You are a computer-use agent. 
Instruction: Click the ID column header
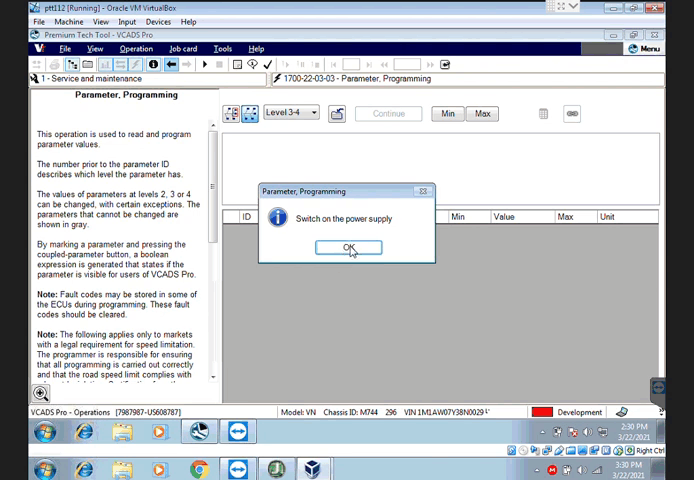tap(247, 217)
